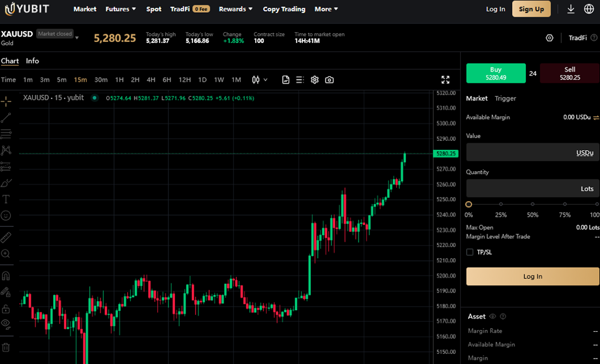This screenshot has height=364, width=600.
Task: Switch to the Trigger order tab
Action: coord(505,98)
